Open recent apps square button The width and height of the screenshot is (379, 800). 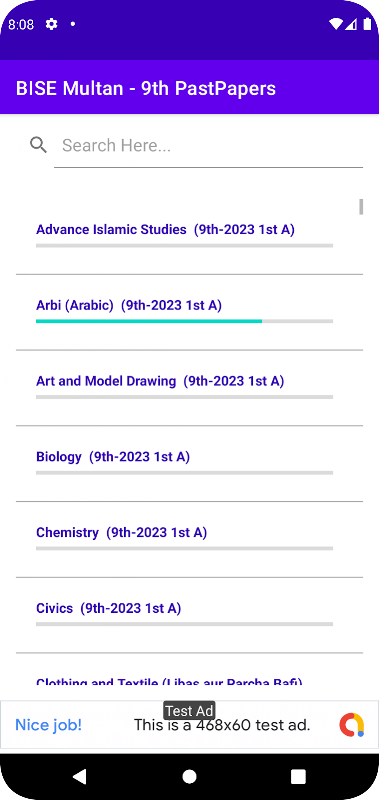[298, 777]
